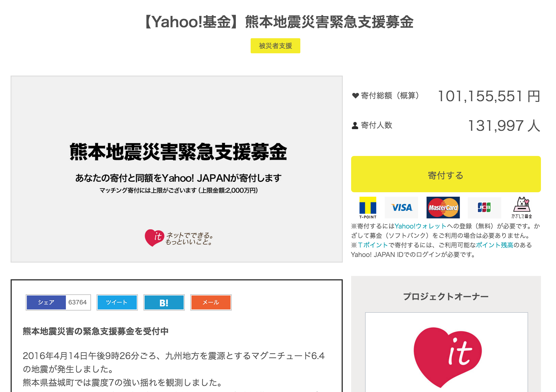Screen dimensions: 556x392
Task: Click heading 熊本地震災害の緊急支援募金を受付中
Action: (95, 331)
